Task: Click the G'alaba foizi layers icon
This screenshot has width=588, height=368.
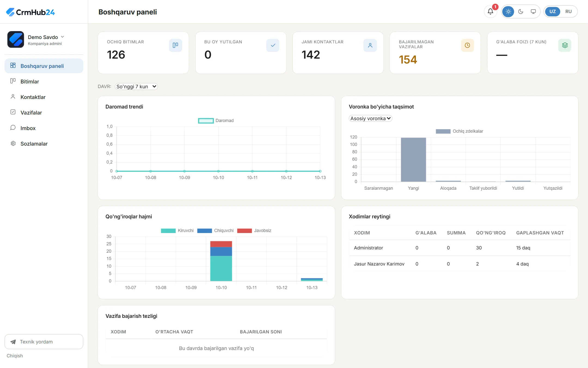Action: [x=565, y=45]
